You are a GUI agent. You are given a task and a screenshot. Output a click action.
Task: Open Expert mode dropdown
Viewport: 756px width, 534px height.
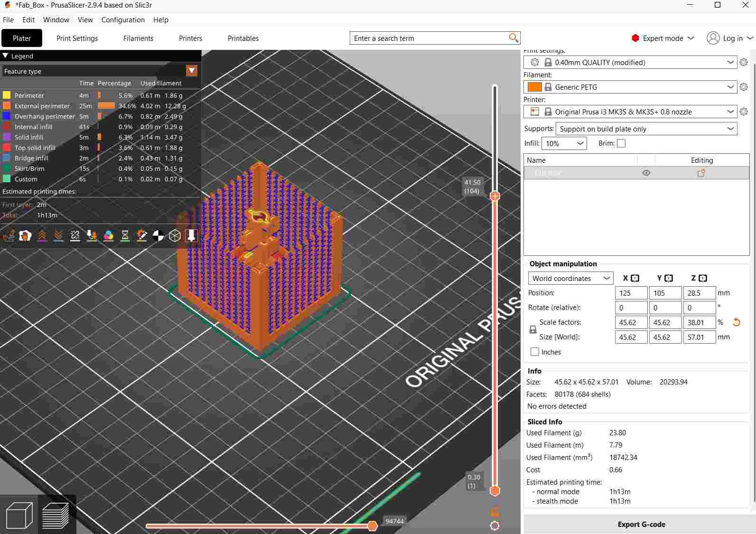coord(663,38)
